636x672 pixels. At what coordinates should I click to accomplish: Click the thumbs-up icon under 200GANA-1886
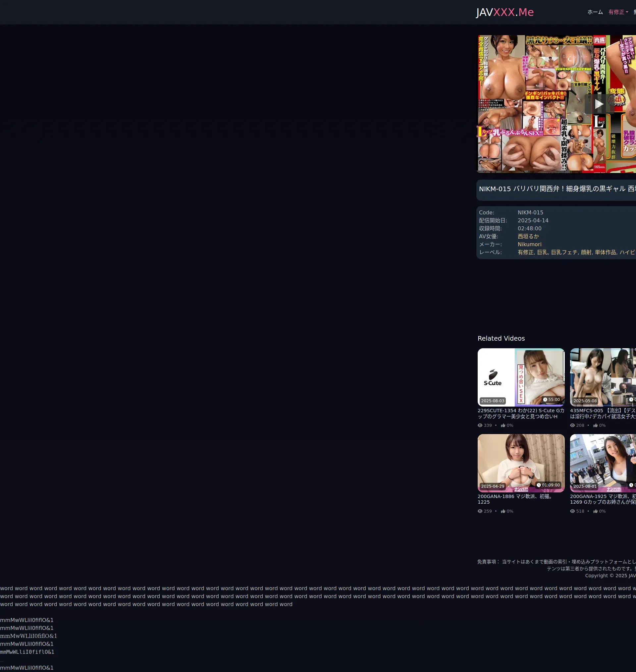point(503,511)
